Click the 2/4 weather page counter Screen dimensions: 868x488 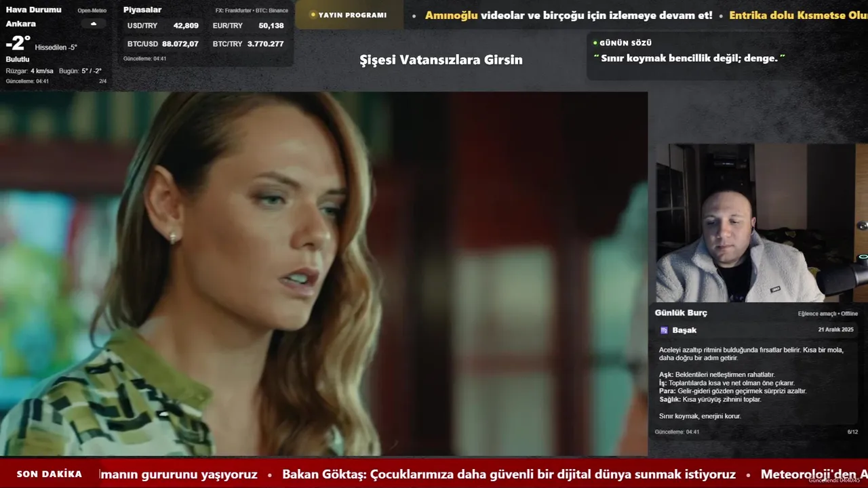click(x=103, y=81)
